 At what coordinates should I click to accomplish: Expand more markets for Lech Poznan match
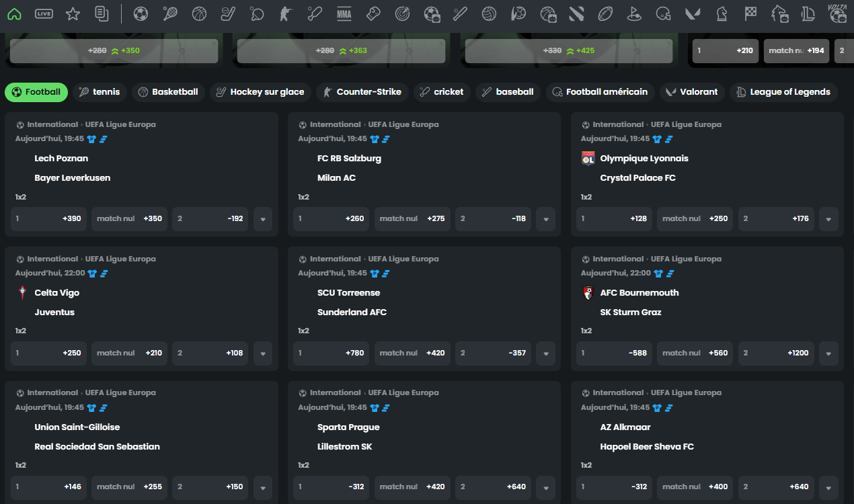pyautogui.click(x=263, y=219)
